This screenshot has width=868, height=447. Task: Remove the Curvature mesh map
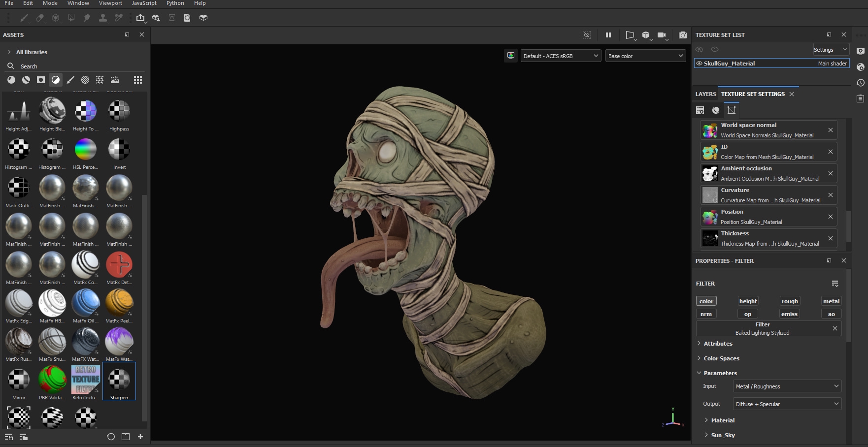(x=831, y=195)
